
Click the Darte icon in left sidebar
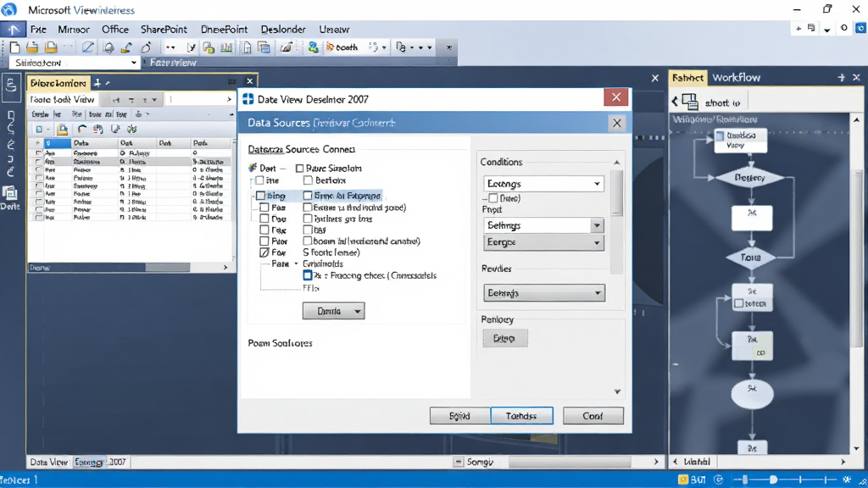[x=10, y=197]
